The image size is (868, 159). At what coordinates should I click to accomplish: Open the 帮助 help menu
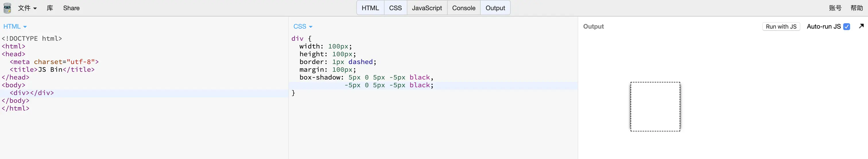point(857,8)
